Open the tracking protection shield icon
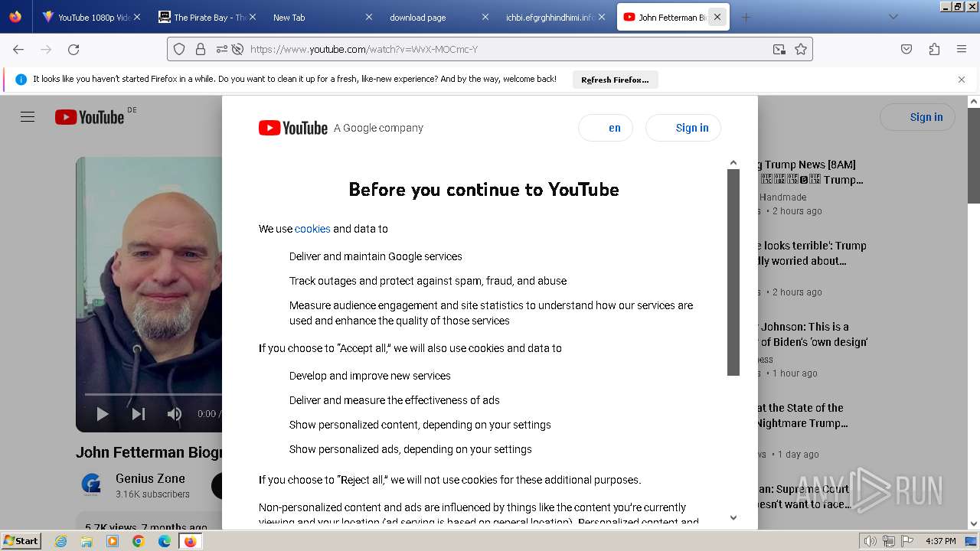 click(x=179, y=49)
